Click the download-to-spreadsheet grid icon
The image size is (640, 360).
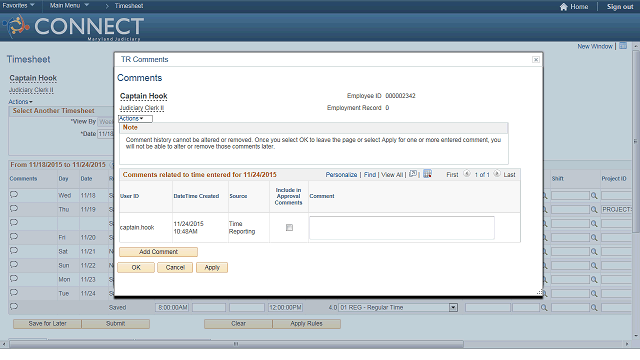pyautogui.click(x=427, y=174)
